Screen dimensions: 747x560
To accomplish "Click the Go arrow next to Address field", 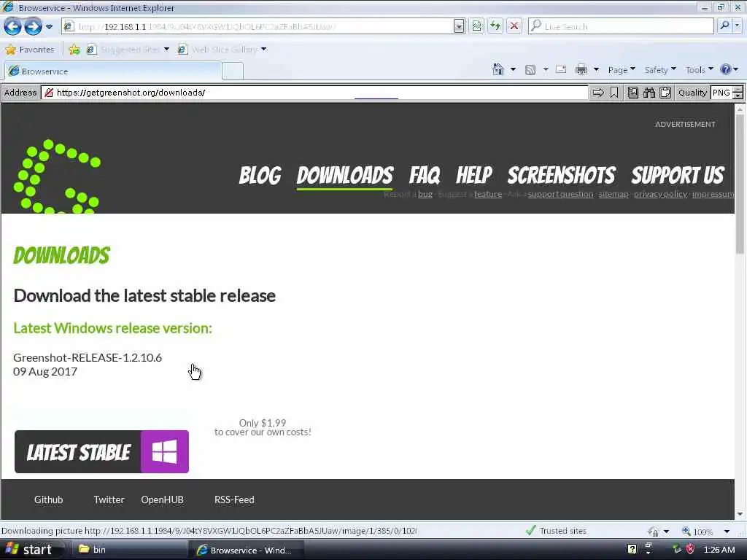I will (598, 93).
